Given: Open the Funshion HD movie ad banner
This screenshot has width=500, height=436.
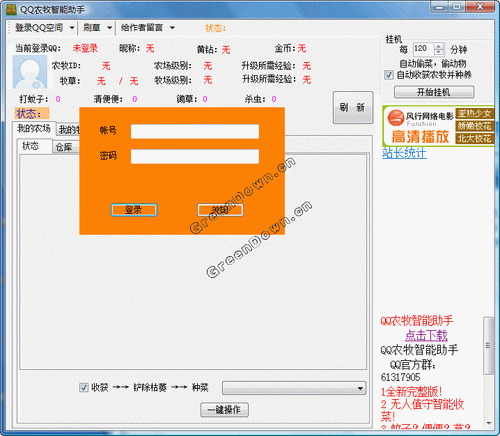Looking at the screenshot, I should point(439,126).
